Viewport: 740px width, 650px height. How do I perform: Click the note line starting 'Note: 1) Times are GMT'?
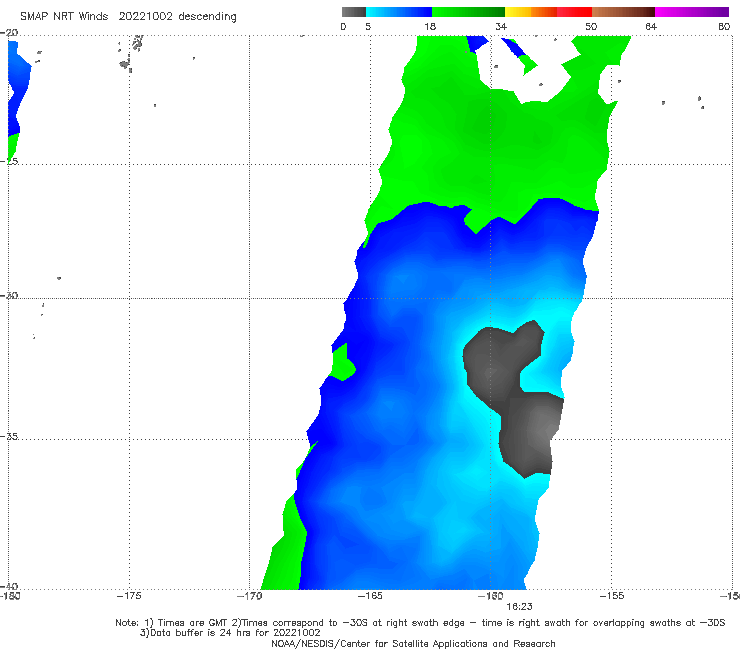pos(420,623)
